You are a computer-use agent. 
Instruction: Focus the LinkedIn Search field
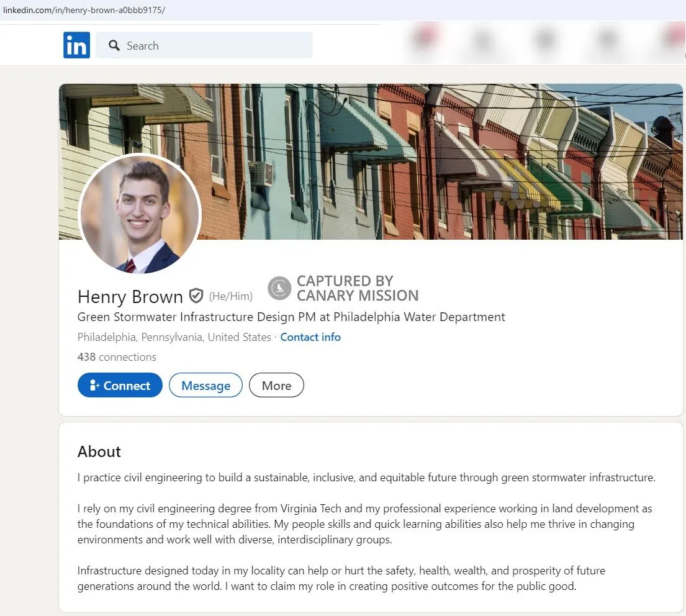tap(204, 45)
